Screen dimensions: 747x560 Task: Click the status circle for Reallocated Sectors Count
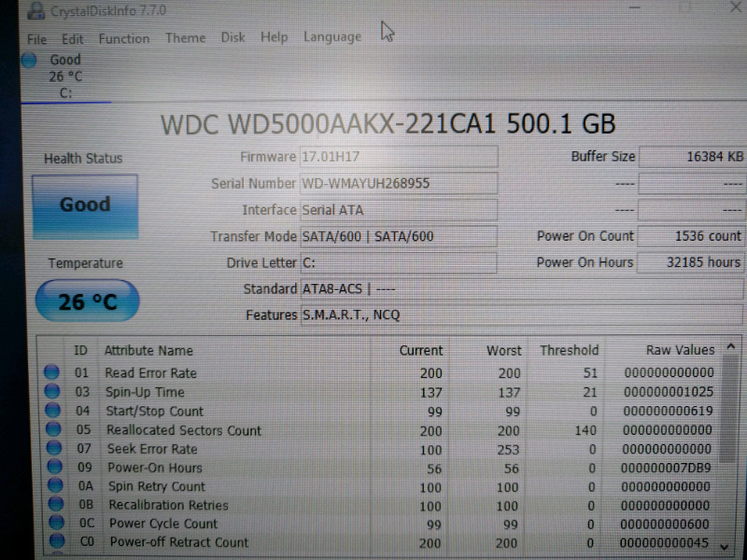tap(53, 429)
